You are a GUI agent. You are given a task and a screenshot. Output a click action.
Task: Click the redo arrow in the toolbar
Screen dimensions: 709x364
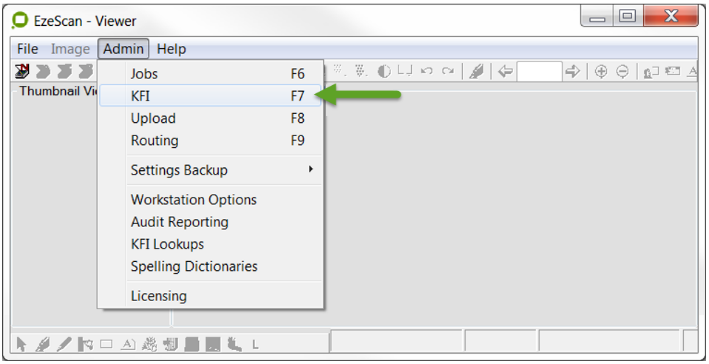(448, 71)
